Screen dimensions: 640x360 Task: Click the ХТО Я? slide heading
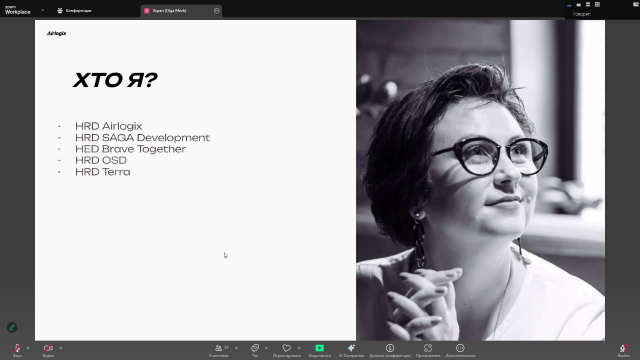(115, 80)
